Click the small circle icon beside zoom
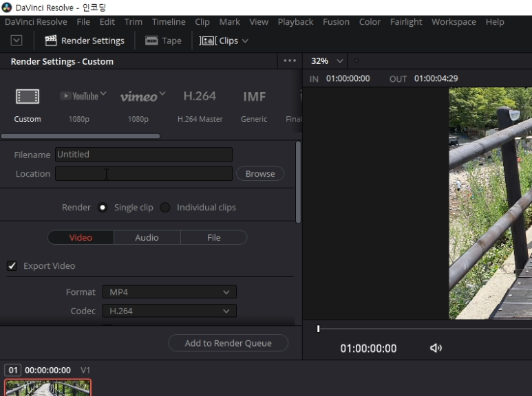The width and height of the screenshot is (532, 396). [357, 60]
